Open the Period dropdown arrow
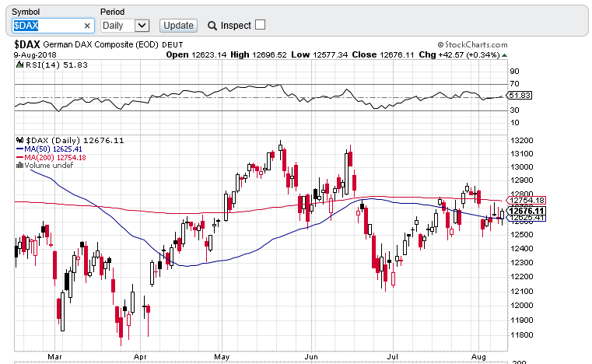The image size is (592, 364). coord(142,26)
